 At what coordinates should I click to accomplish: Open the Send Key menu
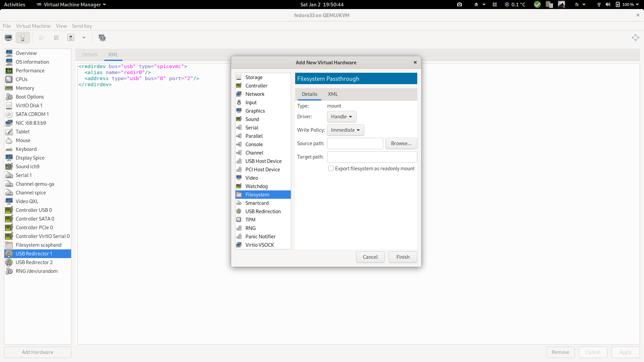(82, 26)
